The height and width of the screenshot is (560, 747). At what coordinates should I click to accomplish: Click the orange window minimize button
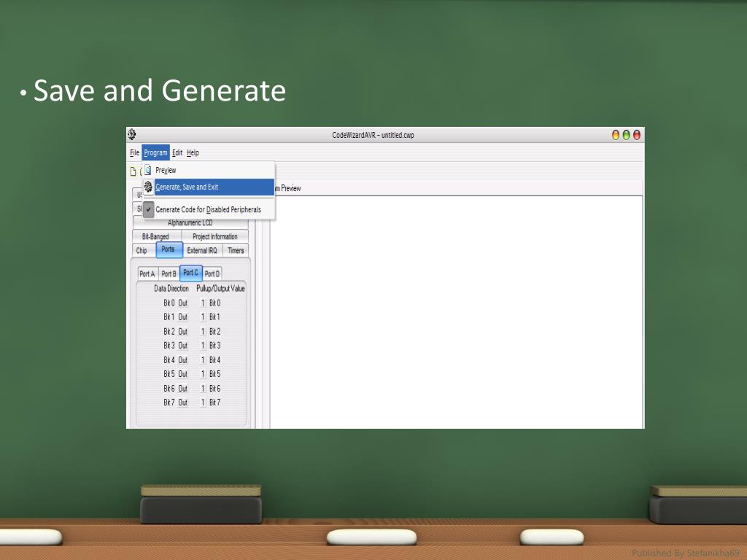tap(616, 135)
